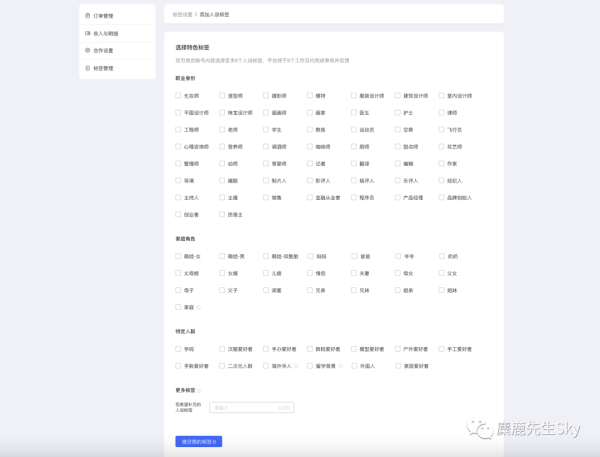Select the 室内设计师 checkbox
The height and width of the screenshot is (457, 600).
pyautogui.click(x=442, y=96)
